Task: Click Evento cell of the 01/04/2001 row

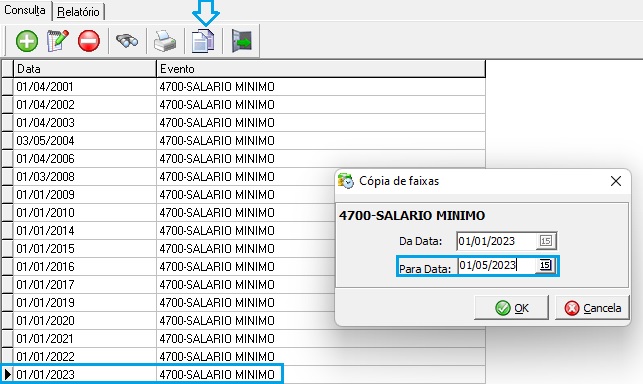Action: (321, 87)
